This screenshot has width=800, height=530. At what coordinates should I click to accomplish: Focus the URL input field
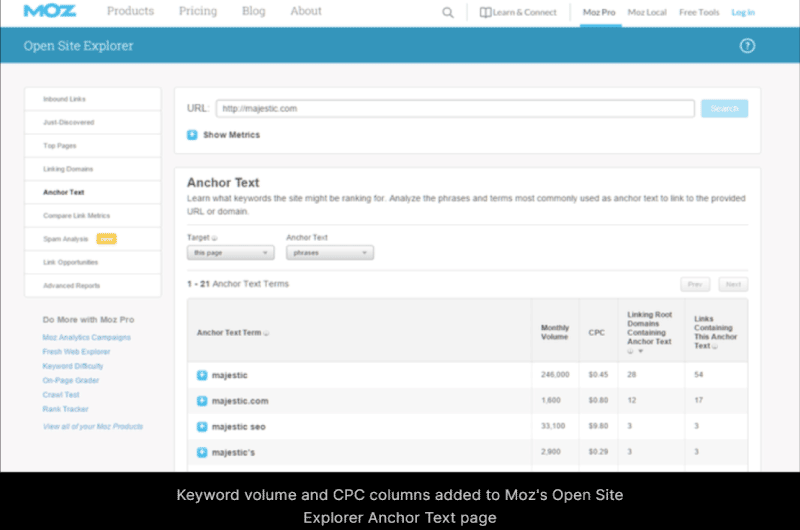click(455, 109)
